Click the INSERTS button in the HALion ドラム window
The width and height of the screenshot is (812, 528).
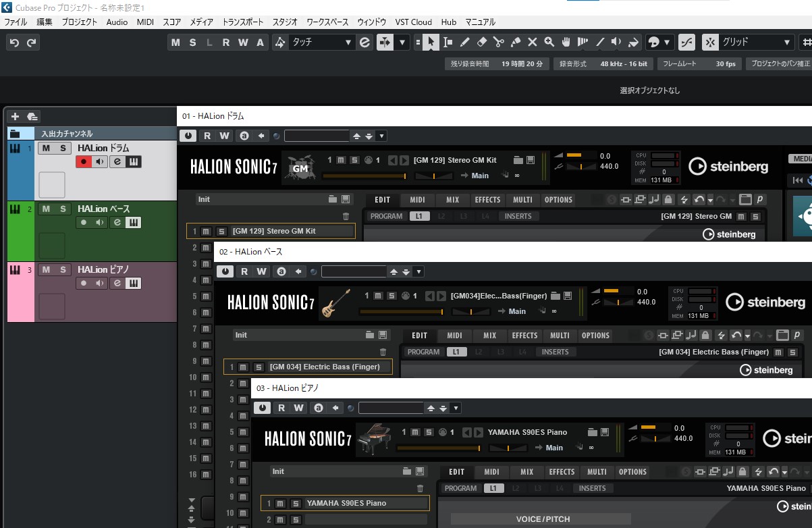518,217
